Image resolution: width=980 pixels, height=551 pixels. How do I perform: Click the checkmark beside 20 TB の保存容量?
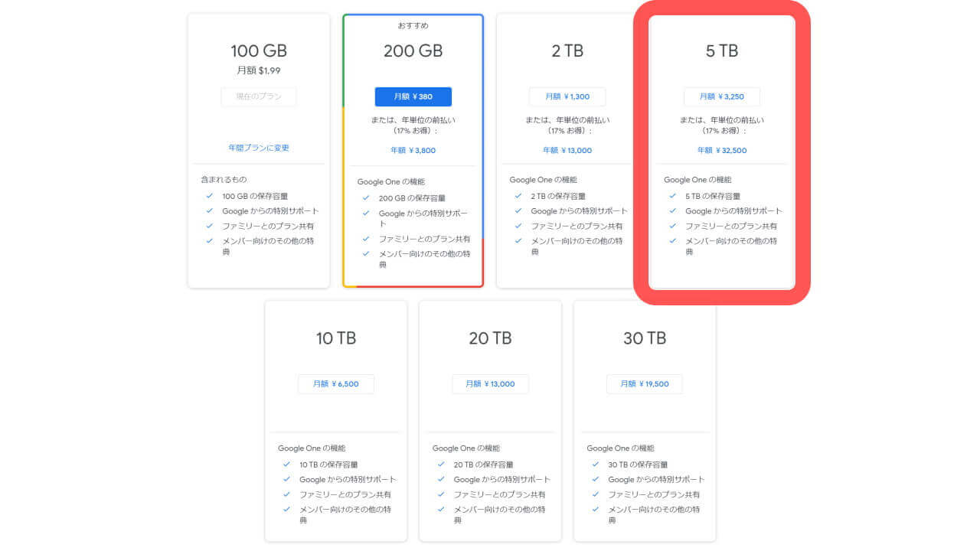pyautogui.click(x=442, y=464)
